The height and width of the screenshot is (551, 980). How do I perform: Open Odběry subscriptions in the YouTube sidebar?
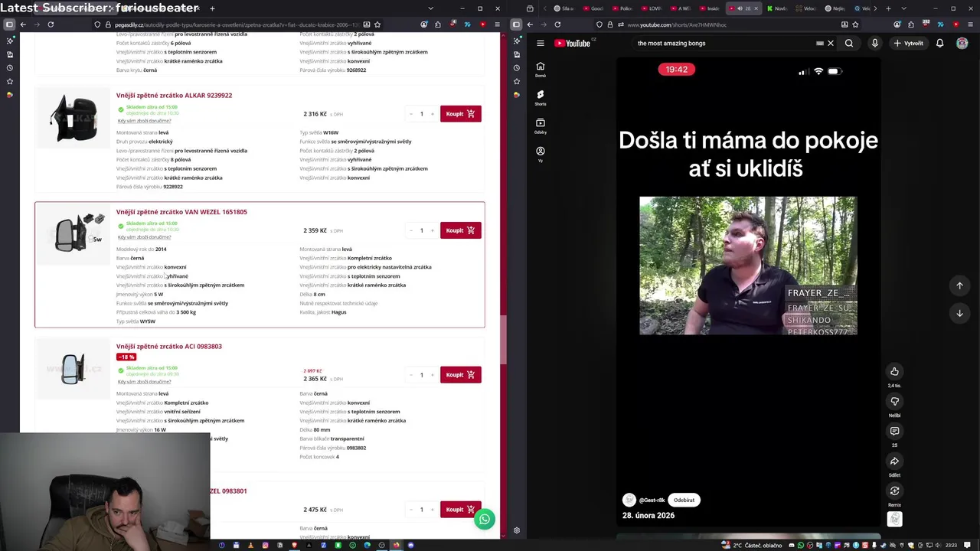[x=541, y=126]
